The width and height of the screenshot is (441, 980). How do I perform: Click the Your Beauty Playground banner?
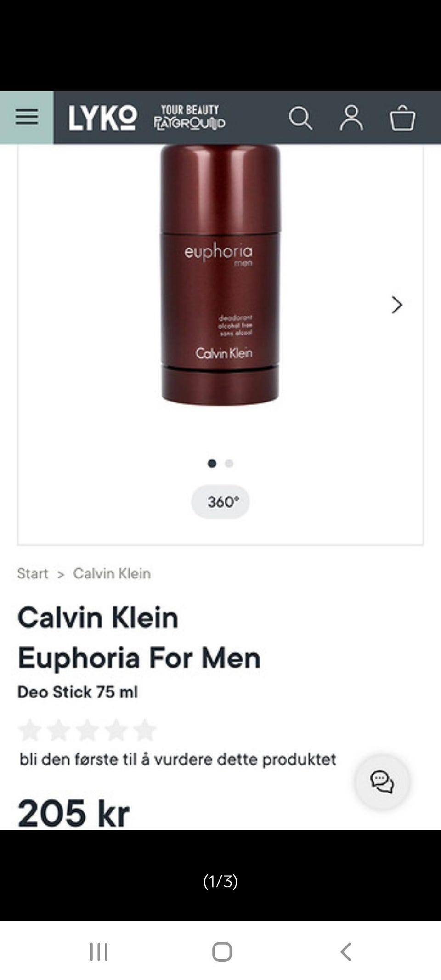[x=190, y=118]
